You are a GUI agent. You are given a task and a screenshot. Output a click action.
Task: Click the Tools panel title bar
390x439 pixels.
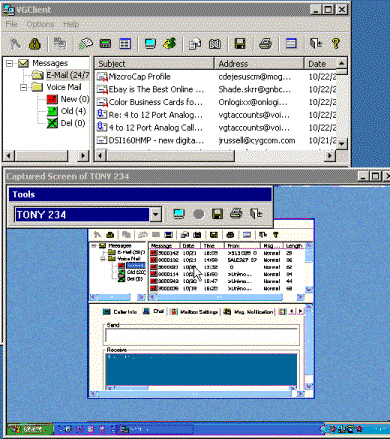140,194
